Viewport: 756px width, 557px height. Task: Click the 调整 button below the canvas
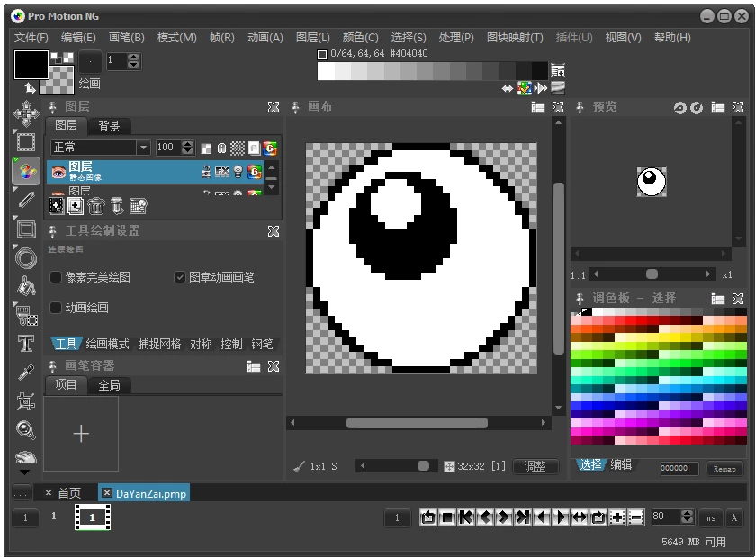click(x=535, y=466)
